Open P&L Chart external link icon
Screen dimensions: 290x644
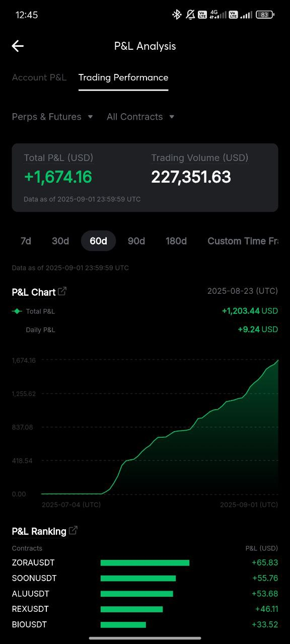point(62,291)
